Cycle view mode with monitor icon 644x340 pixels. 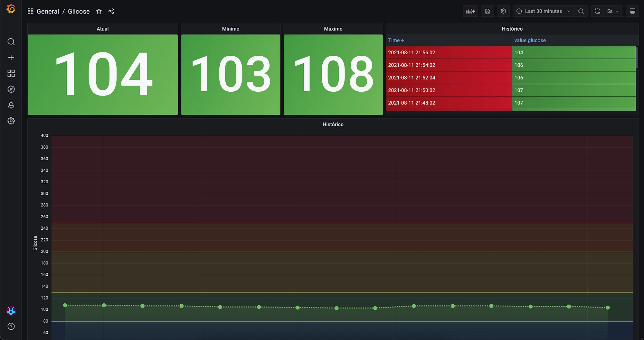pos(632,11)
